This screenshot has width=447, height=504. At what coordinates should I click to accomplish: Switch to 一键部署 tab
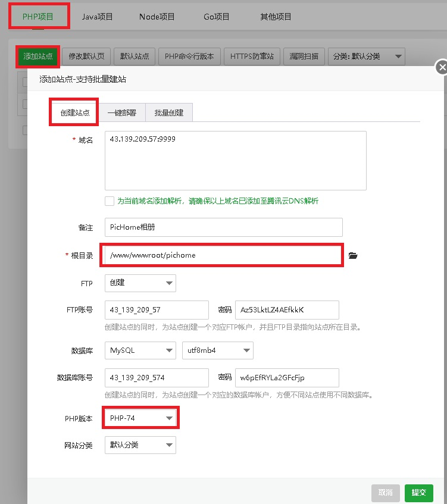coord(122,112)
